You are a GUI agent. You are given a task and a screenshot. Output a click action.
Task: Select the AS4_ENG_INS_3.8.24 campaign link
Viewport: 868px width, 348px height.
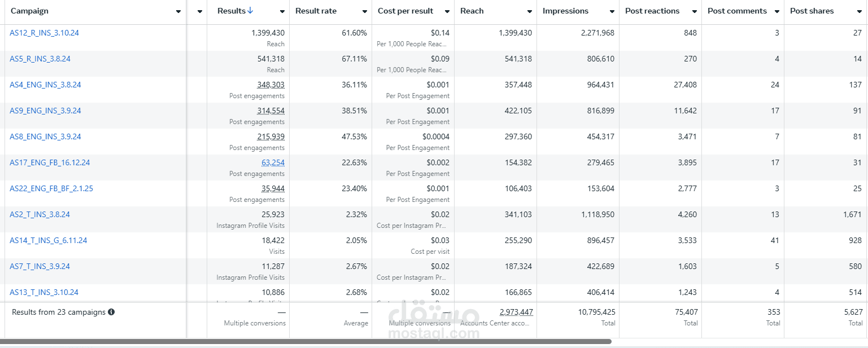[x=45, y=85]
